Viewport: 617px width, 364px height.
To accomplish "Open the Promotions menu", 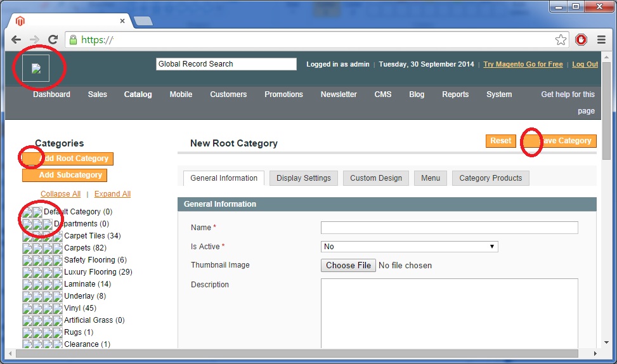I will pos(283,94).
